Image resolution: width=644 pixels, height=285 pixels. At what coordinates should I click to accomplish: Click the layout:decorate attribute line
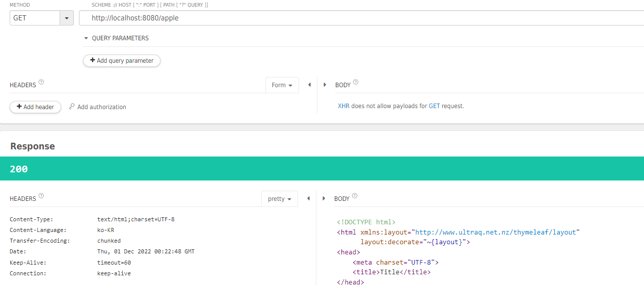coord(415,242)
